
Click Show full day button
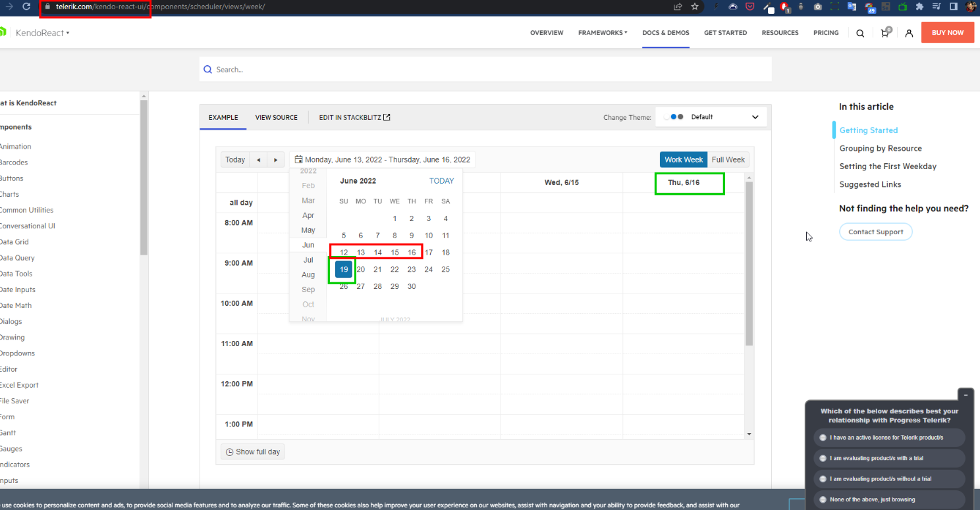253,452
